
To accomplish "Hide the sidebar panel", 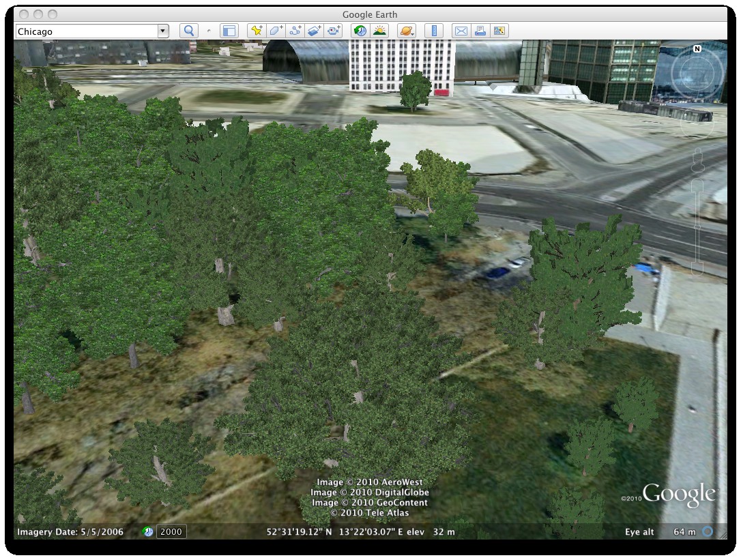I will pyautogui.click(x=229, y=31).
